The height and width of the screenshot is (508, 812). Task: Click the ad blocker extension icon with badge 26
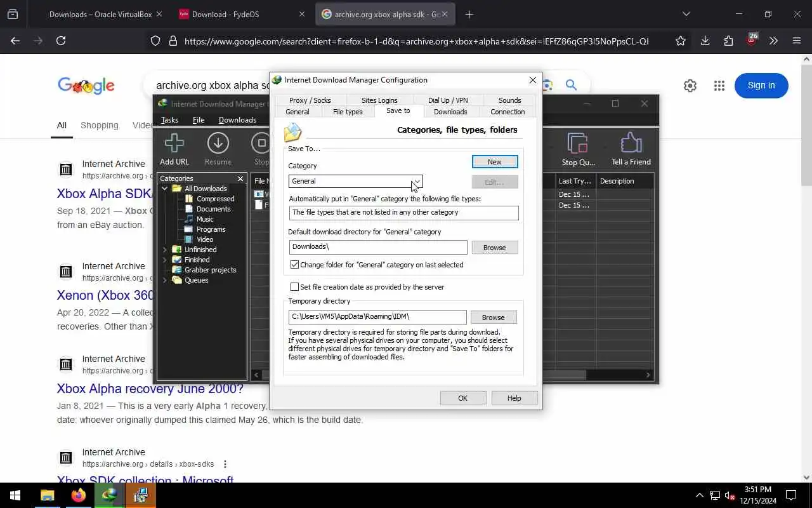point(751,40)
